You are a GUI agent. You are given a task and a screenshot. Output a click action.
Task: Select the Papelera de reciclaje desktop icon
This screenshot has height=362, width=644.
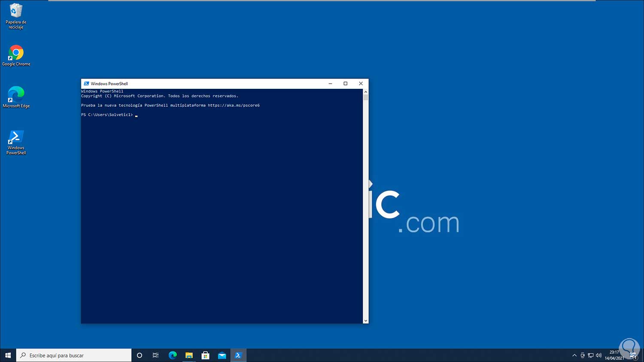coord(16,16)
